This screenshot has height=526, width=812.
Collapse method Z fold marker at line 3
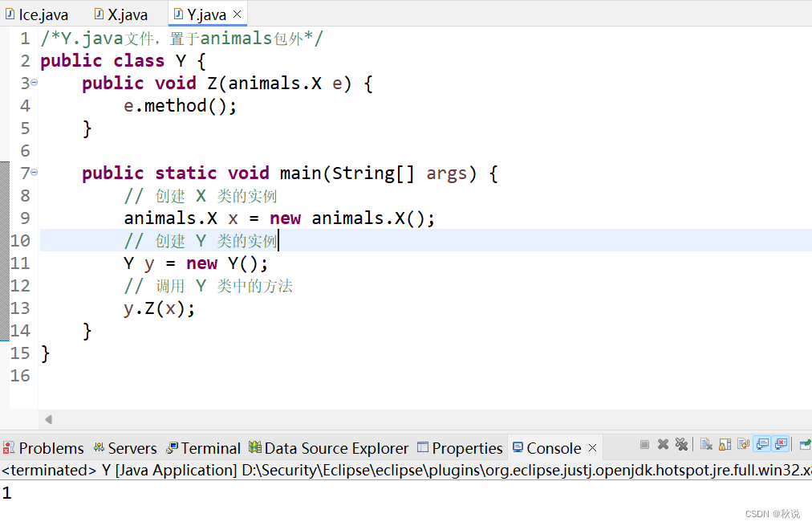pyautogui.click(x=35, y=83)
